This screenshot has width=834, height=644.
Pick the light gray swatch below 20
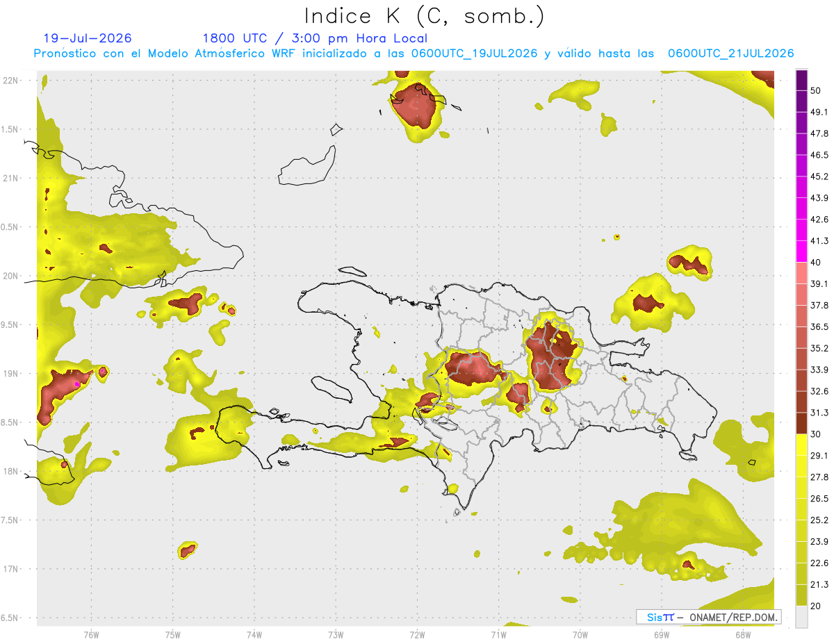[801, 617]
